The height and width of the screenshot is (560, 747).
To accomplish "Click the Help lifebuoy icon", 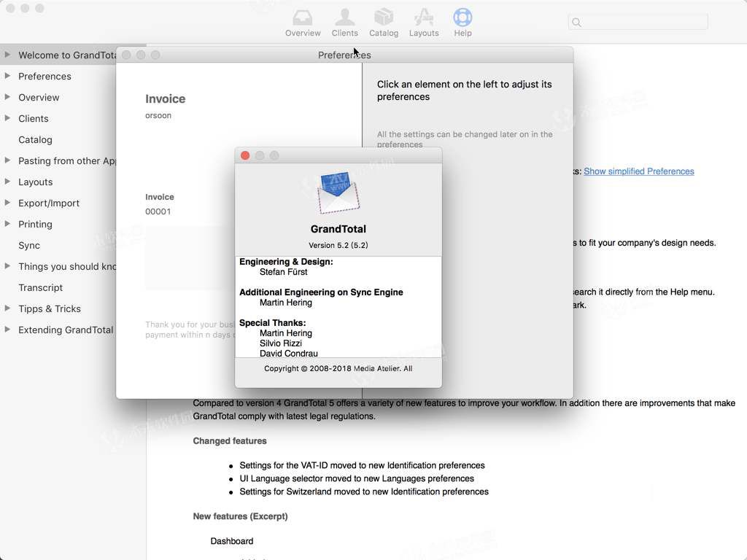I will (x=462, y=17).
